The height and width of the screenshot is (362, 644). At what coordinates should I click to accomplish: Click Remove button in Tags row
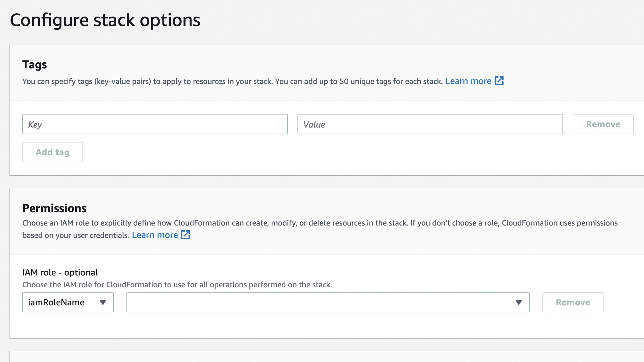pyautogui.click(x=603, y=124)
